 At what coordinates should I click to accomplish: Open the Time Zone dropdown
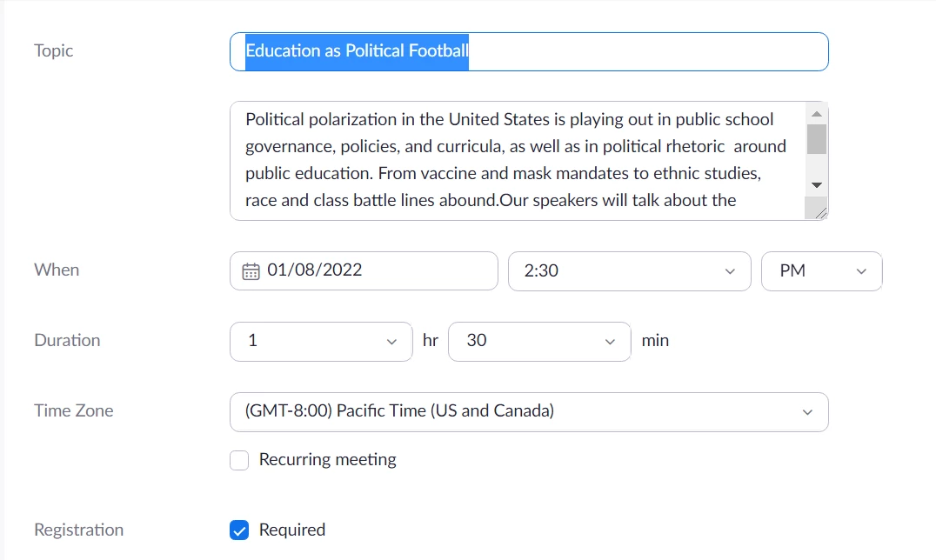(x=528, y=411)
